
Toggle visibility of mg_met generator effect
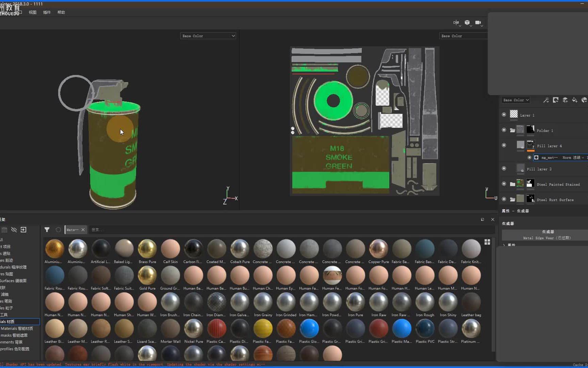click(x=529, y=157)
